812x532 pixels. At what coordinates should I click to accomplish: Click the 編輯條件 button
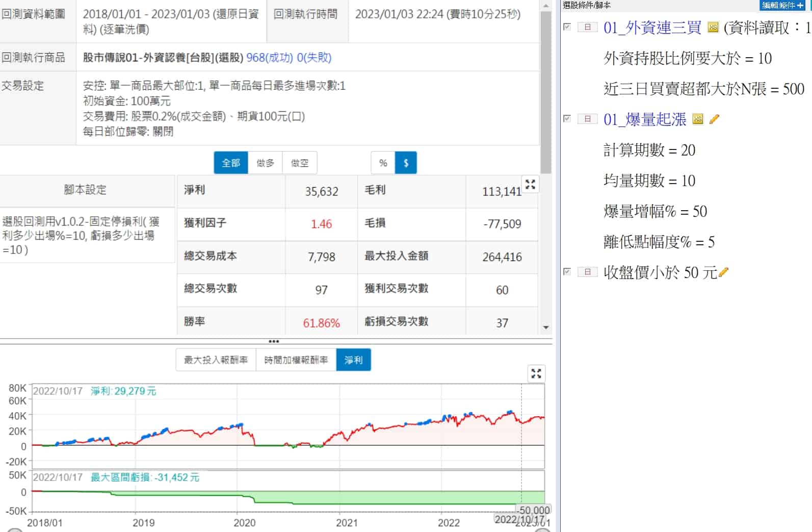782,5
